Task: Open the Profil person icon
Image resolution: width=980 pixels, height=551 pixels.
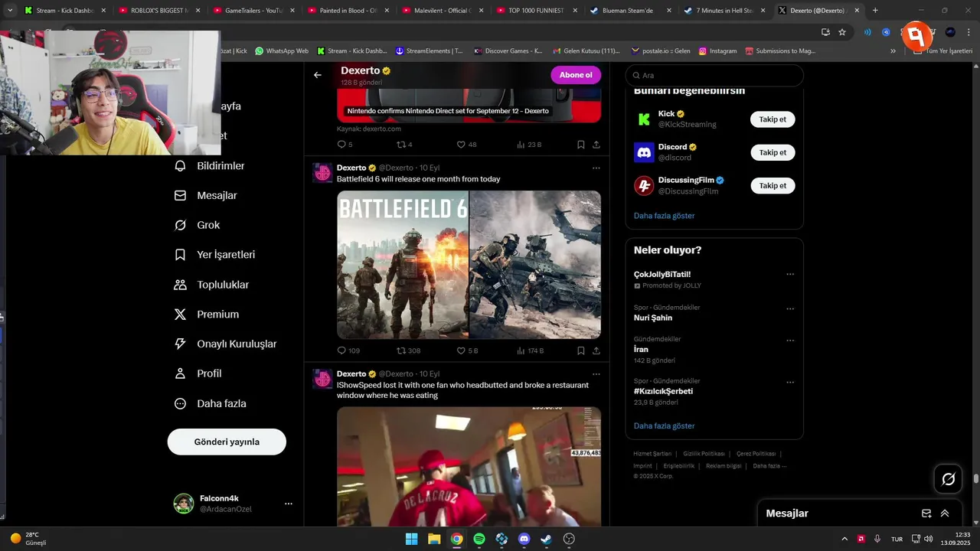Action: coord(181,373)
